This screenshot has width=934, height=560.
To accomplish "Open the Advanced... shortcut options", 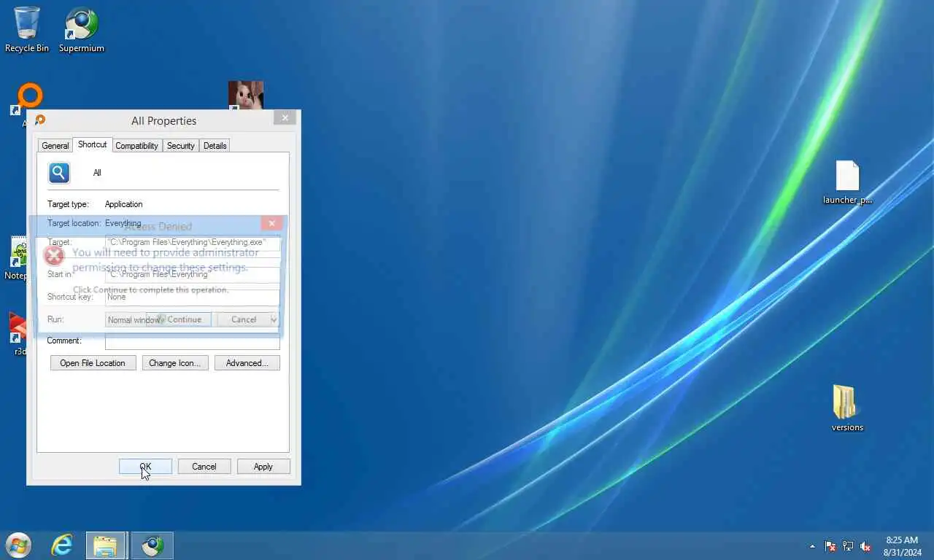I will 247,363.
